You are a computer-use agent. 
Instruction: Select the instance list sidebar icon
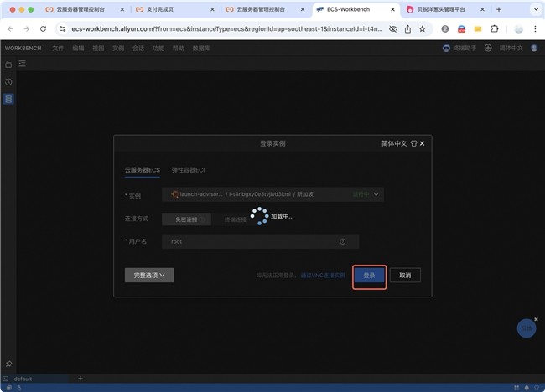pos(8,99)
